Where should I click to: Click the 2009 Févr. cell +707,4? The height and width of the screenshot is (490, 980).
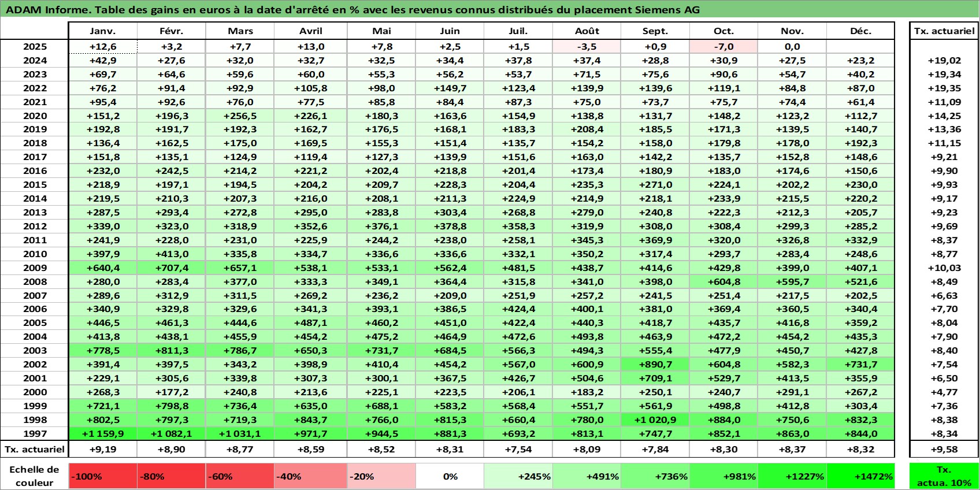(x=172, y=268)
